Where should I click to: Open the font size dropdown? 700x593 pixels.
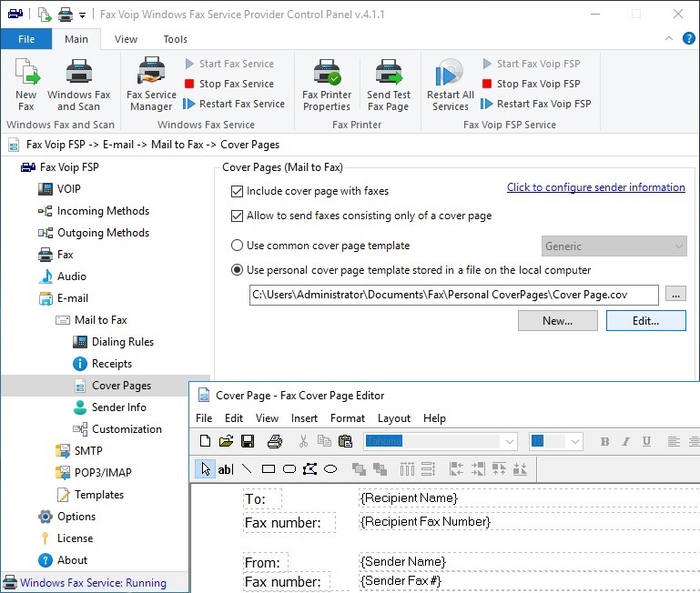click(575, 442)
